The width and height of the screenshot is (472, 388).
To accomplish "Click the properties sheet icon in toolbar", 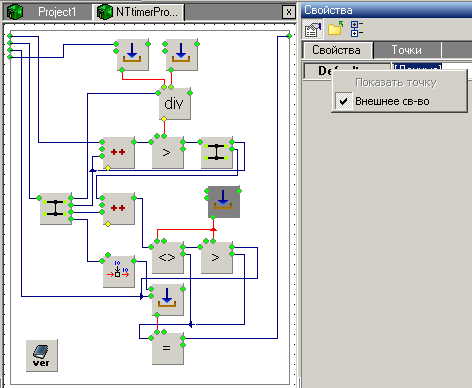I will [313, 30].
